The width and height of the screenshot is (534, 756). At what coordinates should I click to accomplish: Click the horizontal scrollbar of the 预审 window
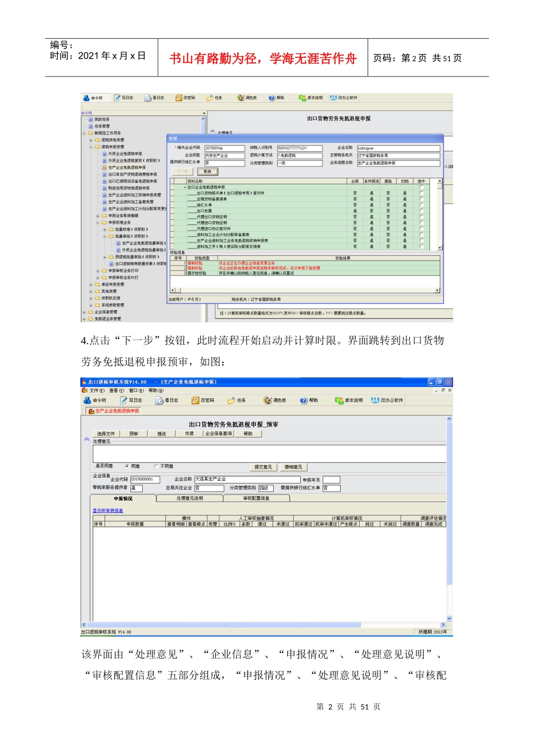264,624
